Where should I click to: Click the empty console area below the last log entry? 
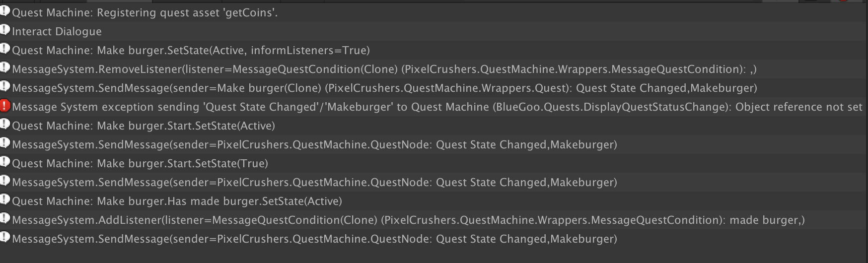click(x=434, y=255)
